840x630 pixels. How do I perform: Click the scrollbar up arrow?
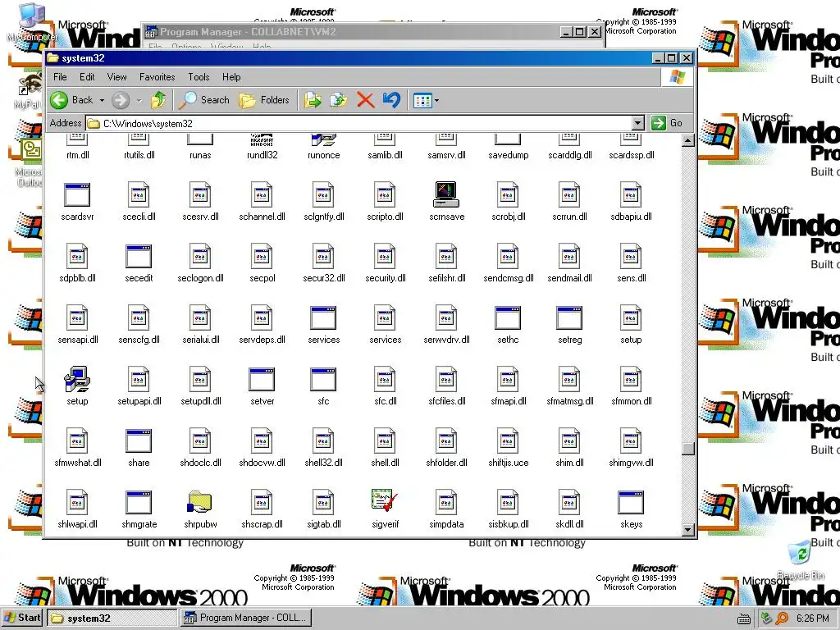[x=688, y=141]
